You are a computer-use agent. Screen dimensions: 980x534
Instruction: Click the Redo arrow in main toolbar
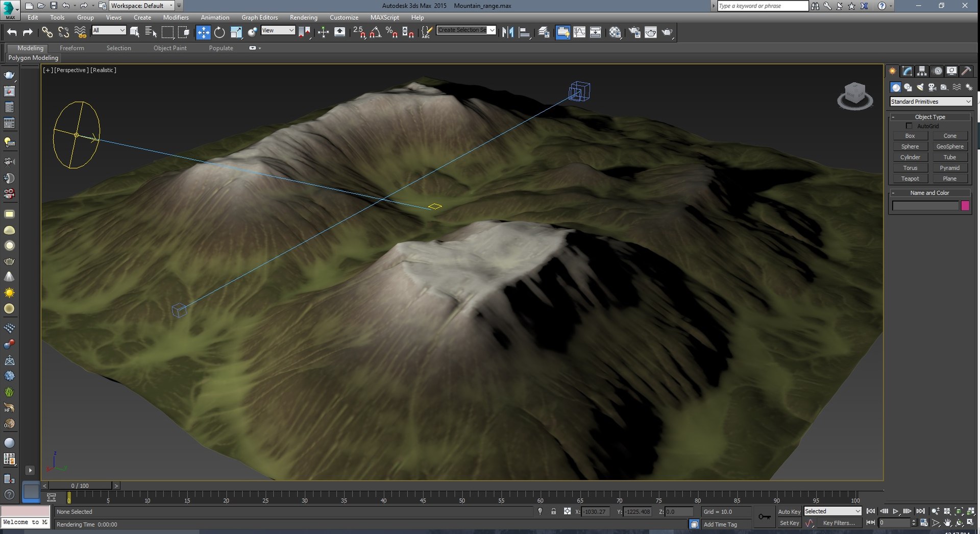28,32
